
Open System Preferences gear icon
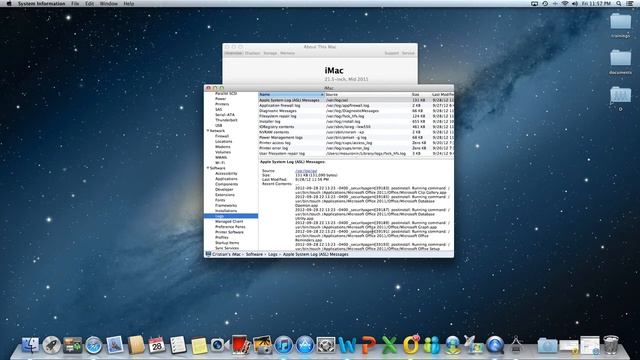(x=326, y=345)
